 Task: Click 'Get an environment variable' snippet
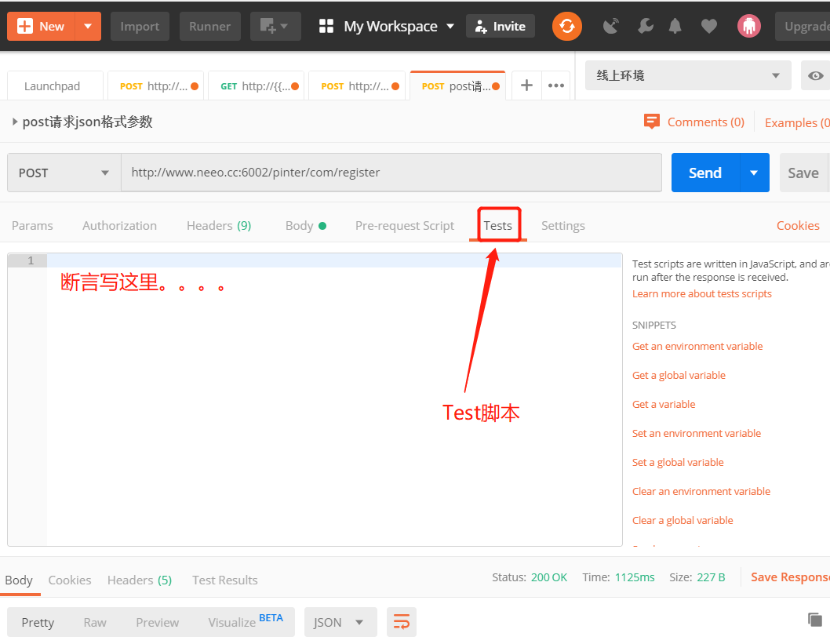697,346
